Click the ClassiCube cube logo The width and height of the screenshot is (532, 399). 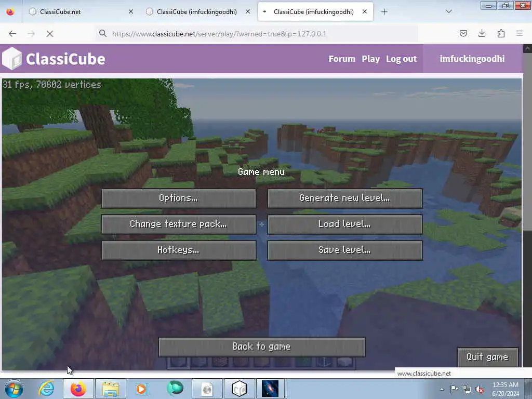coord(12,58)
